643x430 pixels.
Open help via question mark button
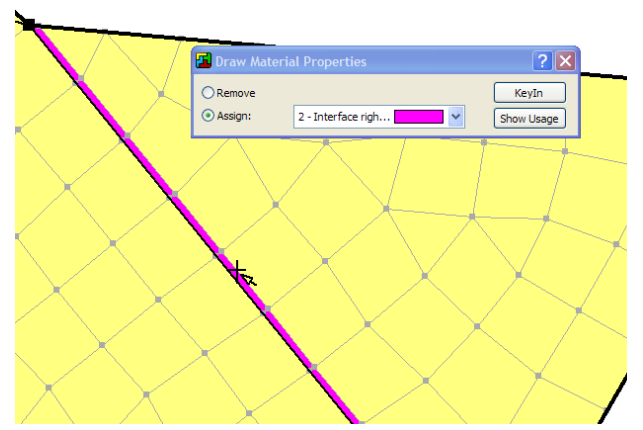pyautogui.click(x=542, y=61)
